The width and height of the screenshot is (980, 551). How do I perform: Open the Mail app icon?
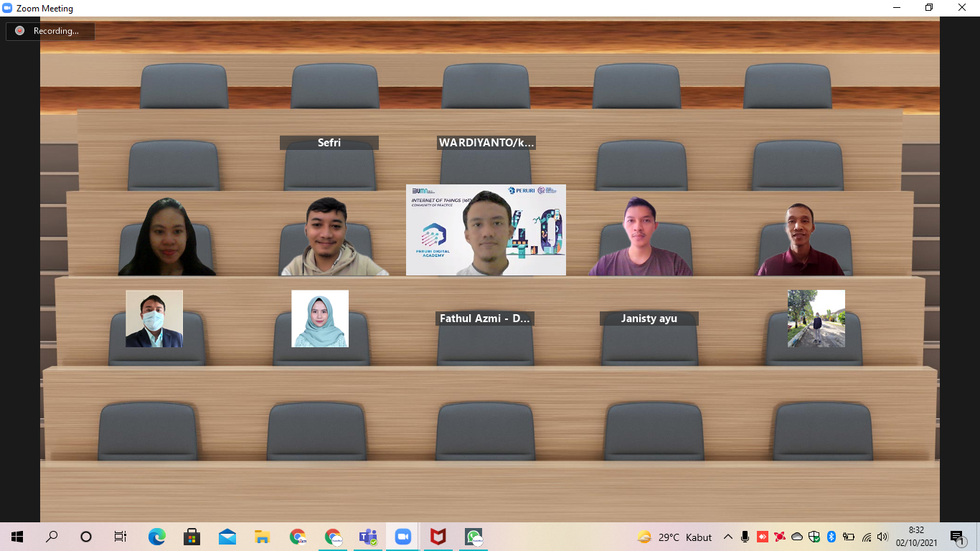[x=227, y=537]
